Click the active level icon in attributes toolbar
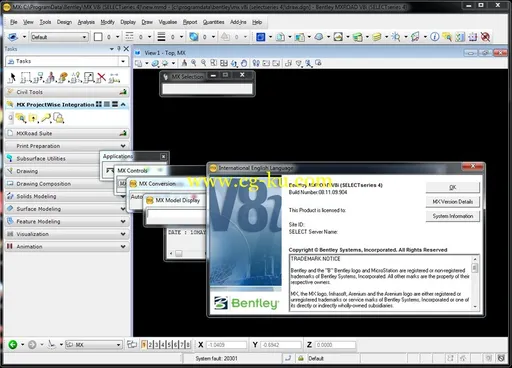Screen dimensions: 512x368 (x=13, y=37)
